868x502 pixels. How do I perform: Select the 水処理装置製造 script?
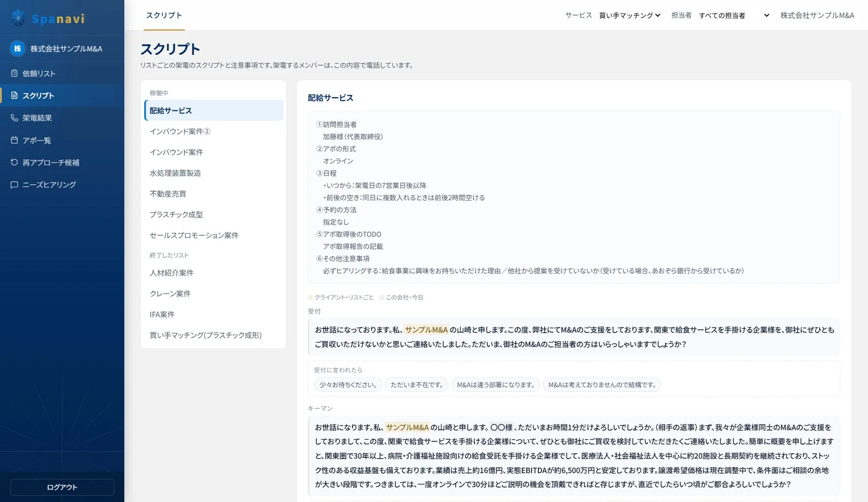[x=214, y=173]
